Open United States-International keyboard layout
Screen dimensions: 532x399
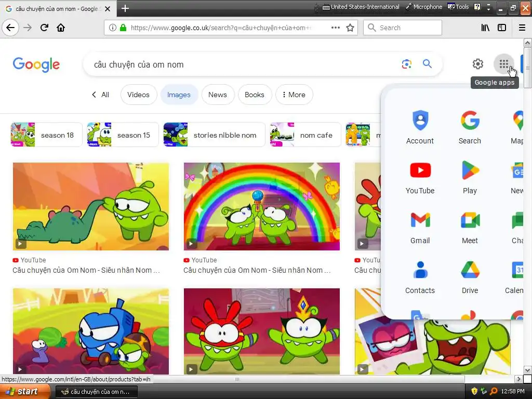coord(361,7)
